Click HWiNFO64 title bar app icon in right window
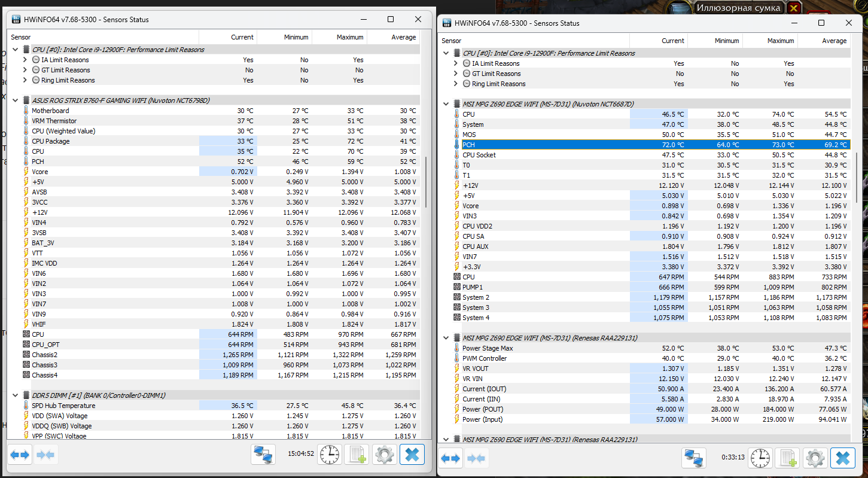 pyautogui.click(x=446, y=23)
